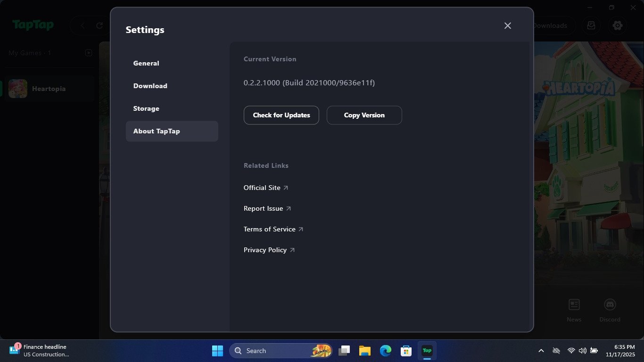Open the Official Site link

[x=262, y=188]
